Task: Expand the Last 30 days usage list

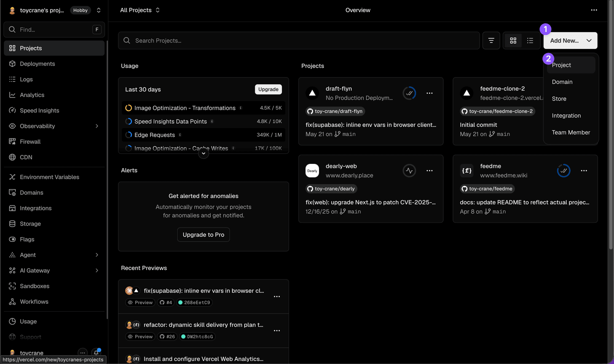Action: click(x=204, y=153)
